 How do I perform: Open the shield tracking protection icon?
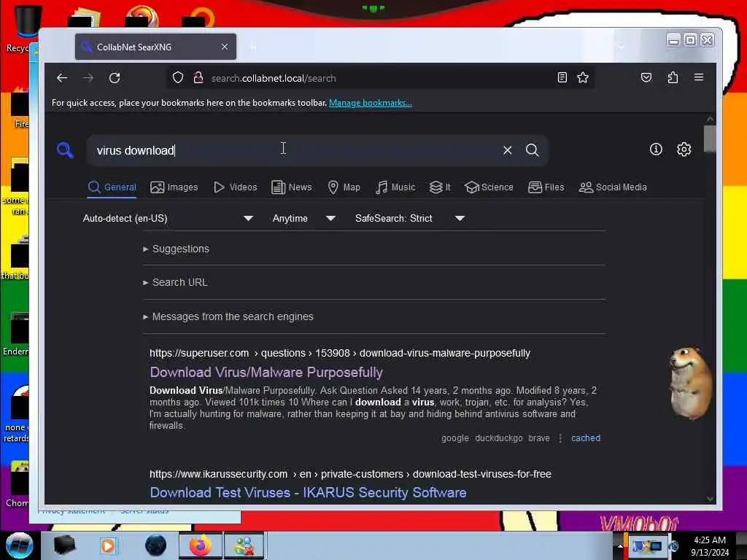[x=178, y=77]
